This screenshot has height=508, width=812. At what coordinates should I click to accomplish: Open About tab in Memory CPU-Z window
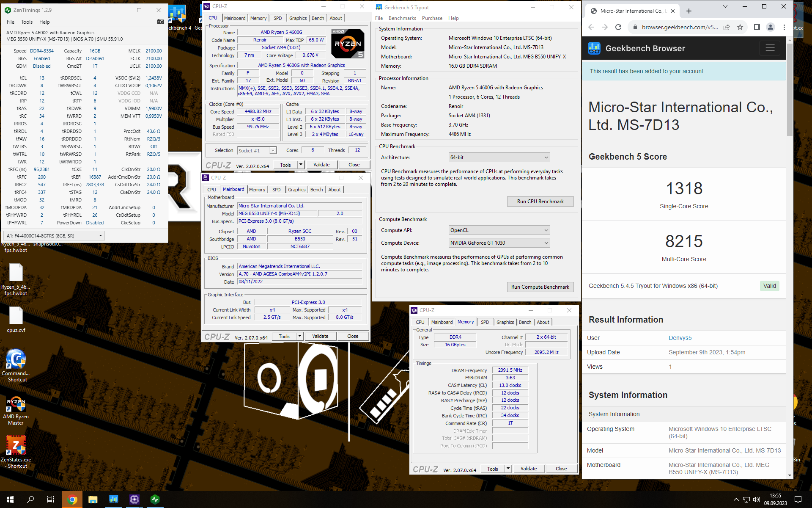coord(543,322)
